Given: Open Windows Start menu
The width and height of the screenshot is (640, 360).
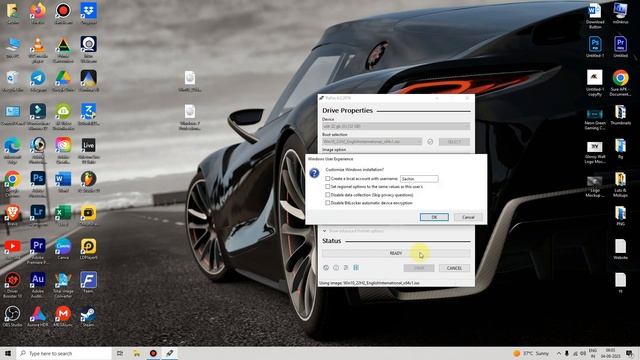Looking at the screenshot, I should 8,353.
